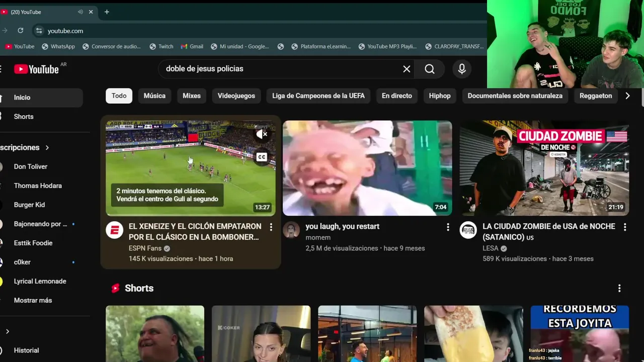The height and width of the screenshot is (362, 644).
Task: Go to Inicio in the sidebar
Action: (41, 98)
